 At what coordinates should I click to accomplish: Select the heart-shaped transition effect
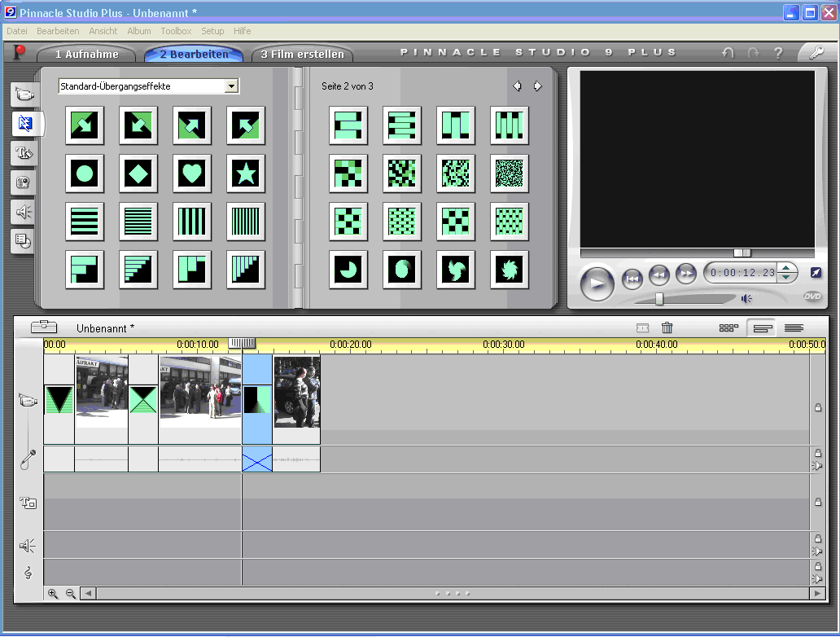tap(192, 174)
